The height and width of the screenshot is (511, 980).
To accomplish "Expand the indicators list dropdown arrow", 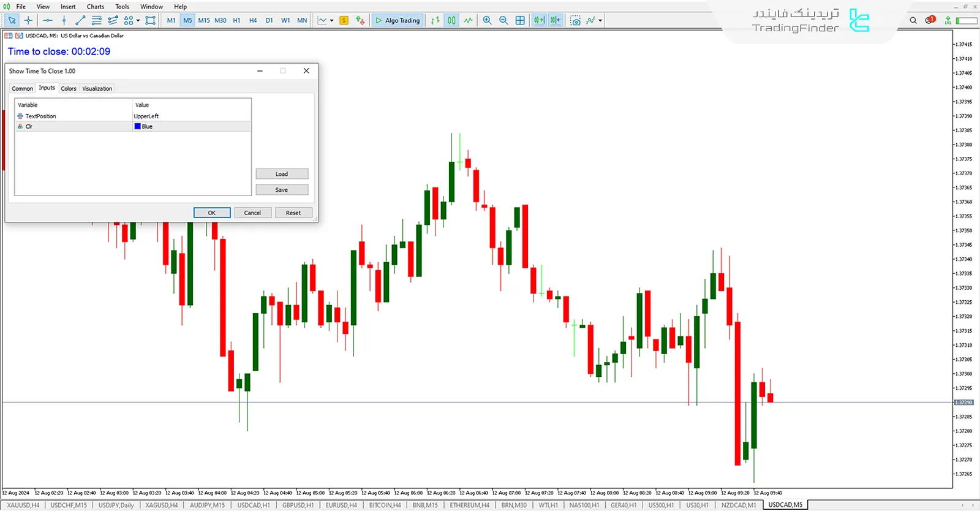I will click(x=600, y=20).
